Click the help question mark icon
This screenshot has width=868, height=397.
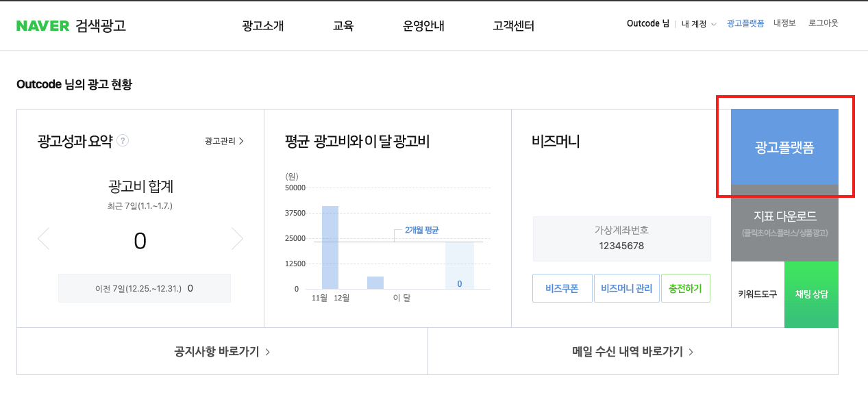coord(123,141)
